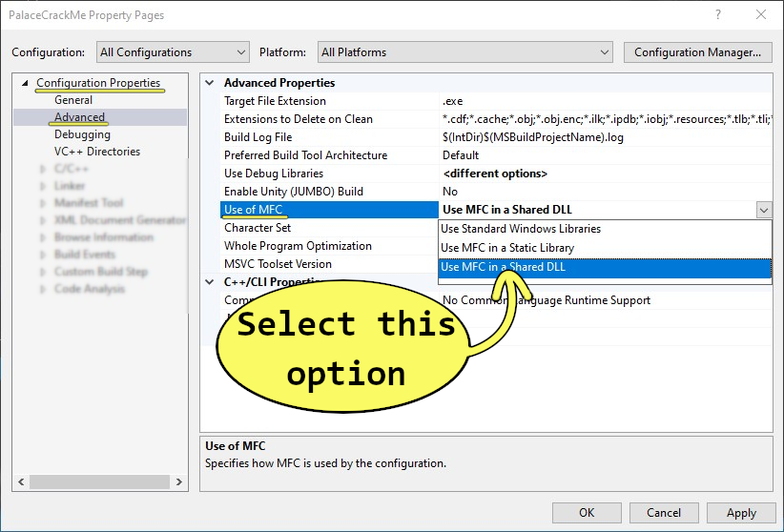This screenshot has width=784, height=532.
Task: Click the Cancel button
Action: click(664, 513)
